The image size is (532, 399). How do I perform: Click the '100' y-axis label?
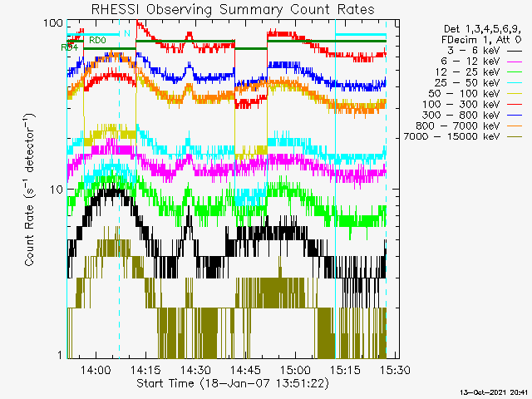coord(53,23)
